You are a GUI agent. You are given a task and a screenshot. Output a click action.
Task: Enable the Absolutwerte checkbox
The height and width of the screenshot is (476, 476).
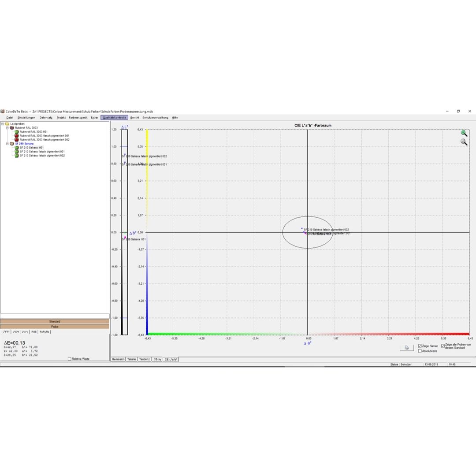(x=420, y=351)
